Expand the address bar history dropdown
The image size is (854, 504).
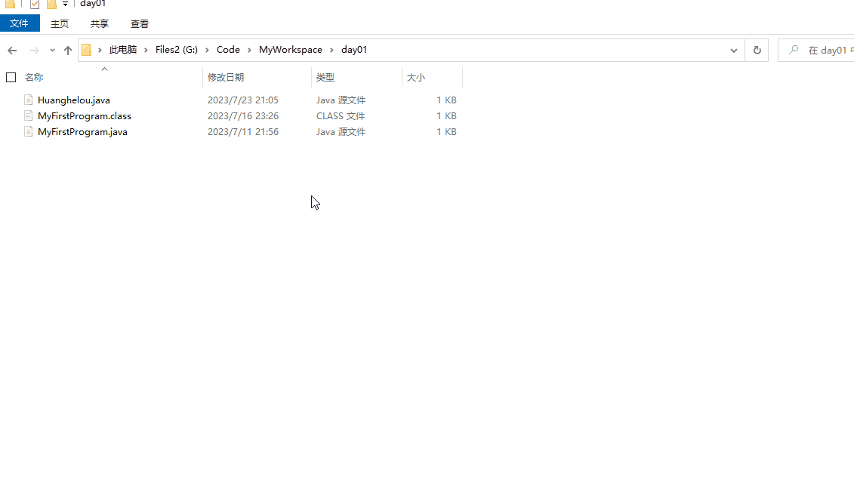(733, 51)
